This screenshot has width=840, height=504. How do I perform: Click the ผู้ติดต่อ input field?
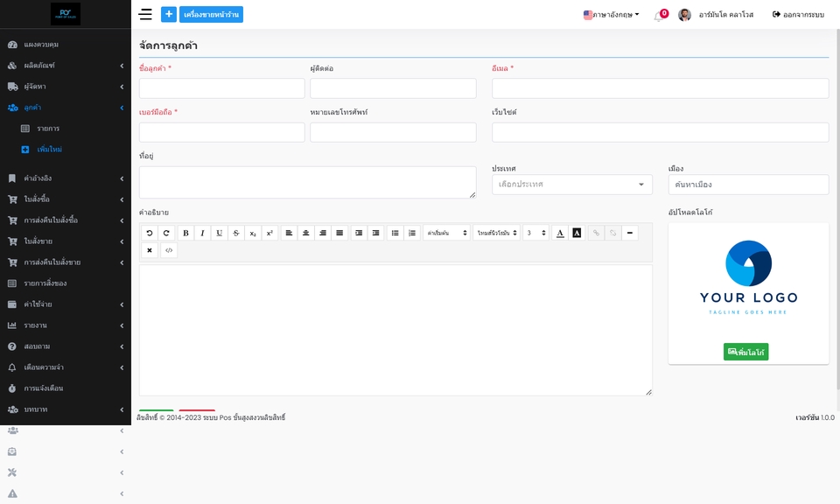[393, 88]
